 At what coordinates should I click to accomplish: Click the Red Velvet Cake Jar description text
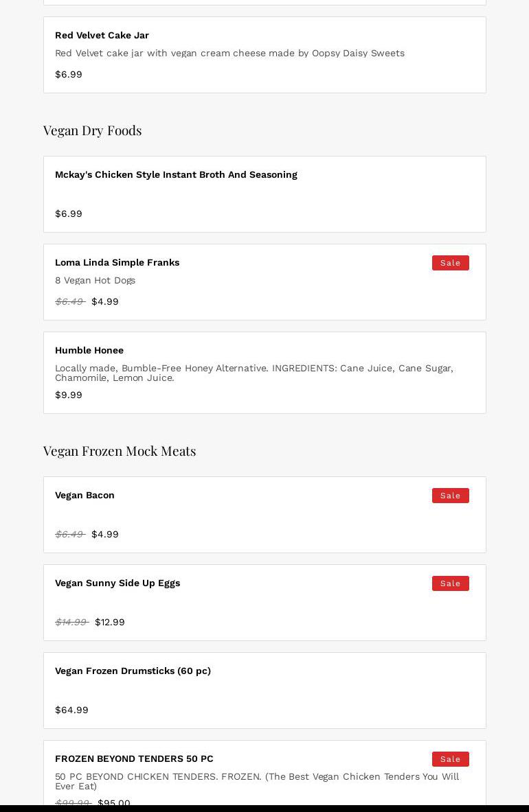pos(229,53)
